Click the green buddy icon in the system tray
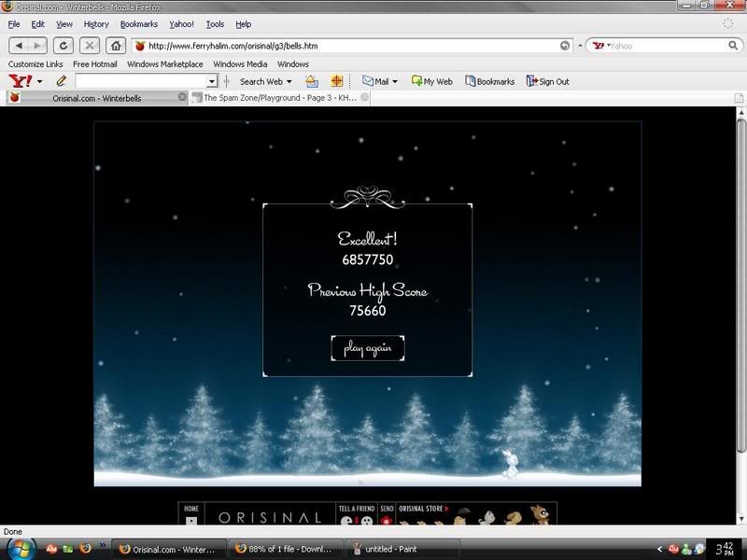Screen dimensions: 747x560 [x=686, y=549]
